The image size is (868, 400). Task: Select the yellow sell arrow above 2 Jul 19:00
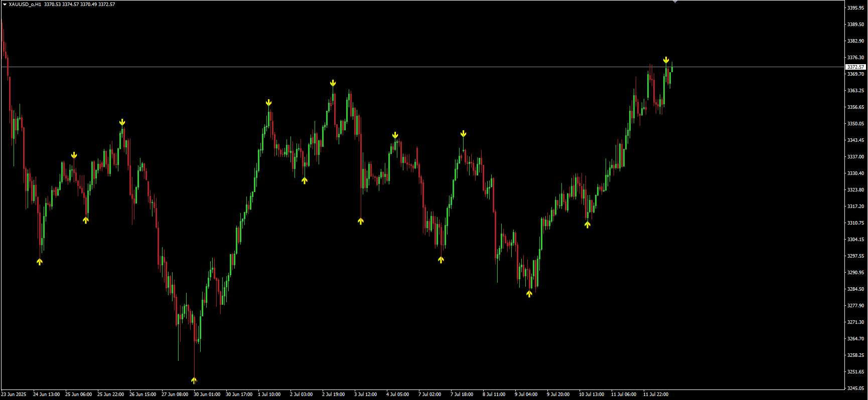click(x=333, y=83)
